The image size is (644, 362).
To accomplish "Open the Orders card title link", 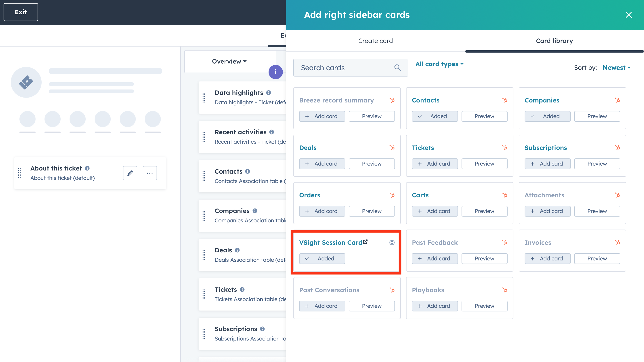I will click(x=309, y=195).
